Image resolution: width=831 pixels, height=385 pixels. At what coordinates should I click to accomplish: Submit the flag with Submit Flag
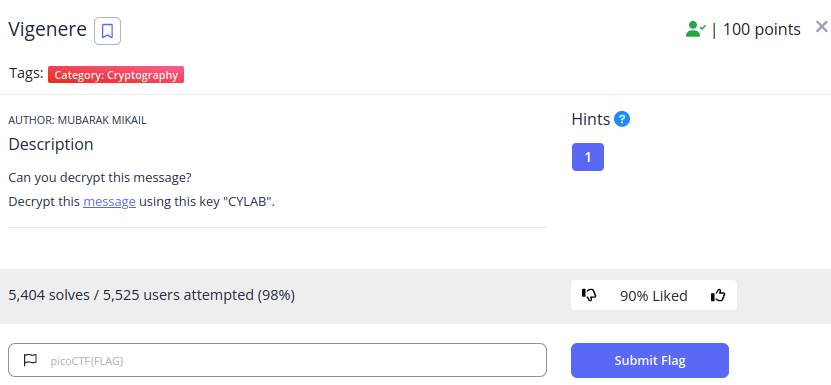click(650, 361)
